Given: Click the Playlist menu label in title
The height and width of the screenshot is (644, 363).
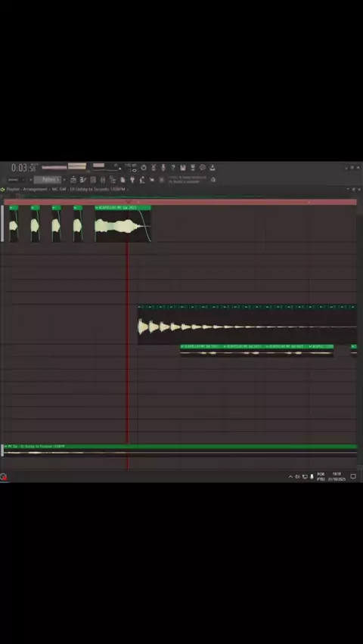Looking at the screenshot, I should pyautogui.click(x=13, y=189).
